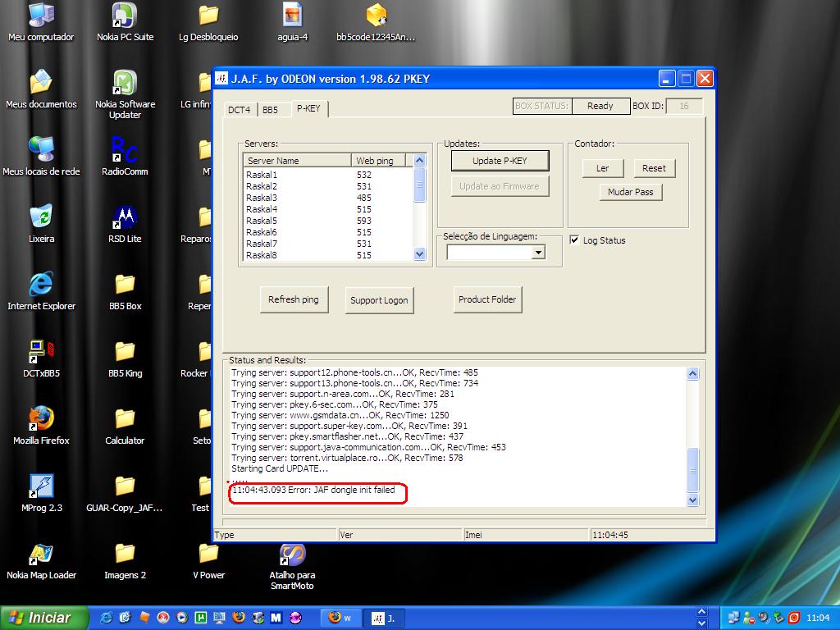Switch to the DCT4 tab
Screen dimensions: 840x630
[239, 109]
